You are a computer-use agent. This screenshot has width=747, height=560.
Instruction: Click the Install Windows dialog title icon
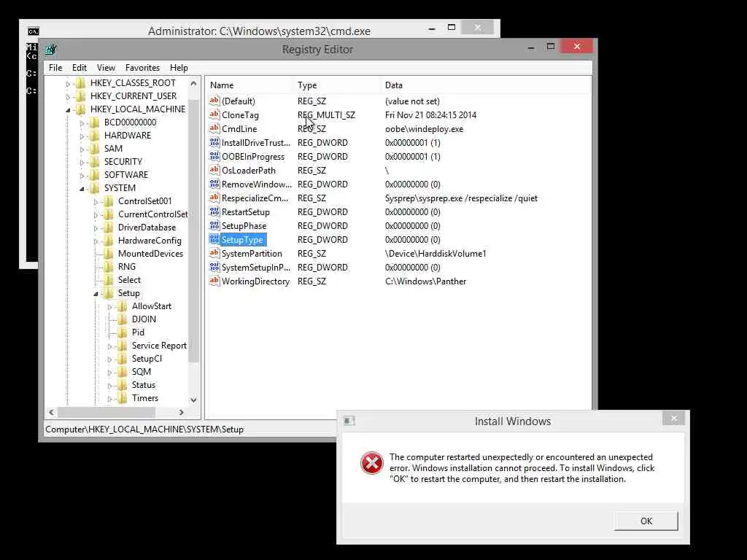[x=349, y=421]
